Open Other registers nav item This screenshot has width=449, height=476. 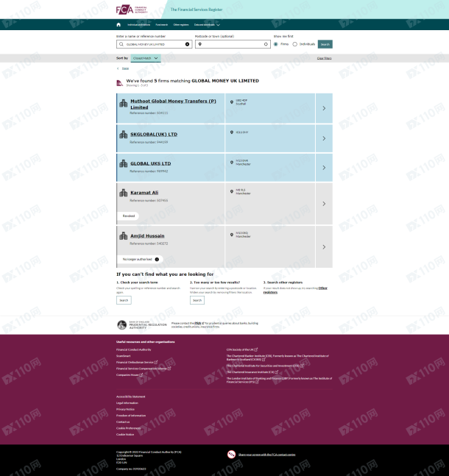(x=181, y=25)
